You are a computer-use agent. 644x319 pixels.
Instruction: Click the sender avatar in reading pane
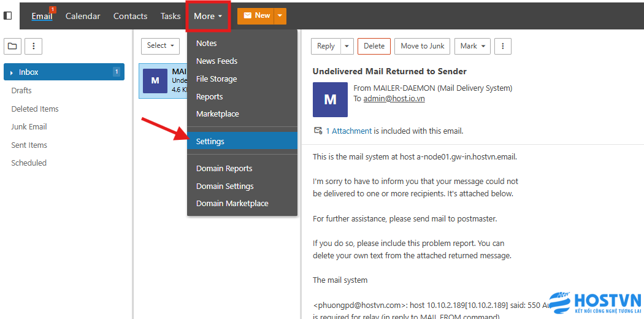tap(330, 99)
